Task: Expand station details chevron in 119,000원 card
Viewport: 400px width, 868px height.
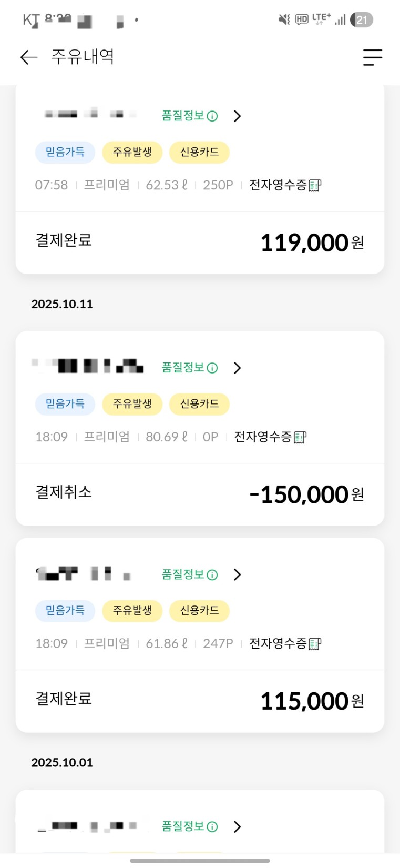Action: click(237, 116)
